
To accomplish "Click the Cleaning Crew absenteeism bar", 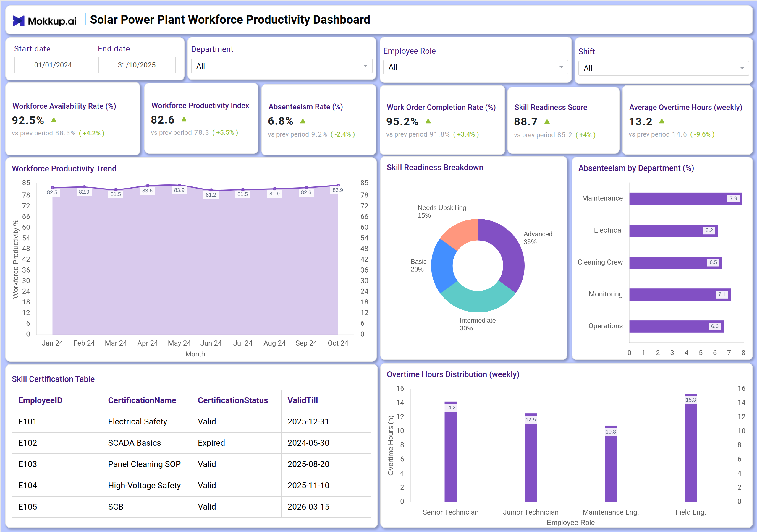I will coord(676,263).
